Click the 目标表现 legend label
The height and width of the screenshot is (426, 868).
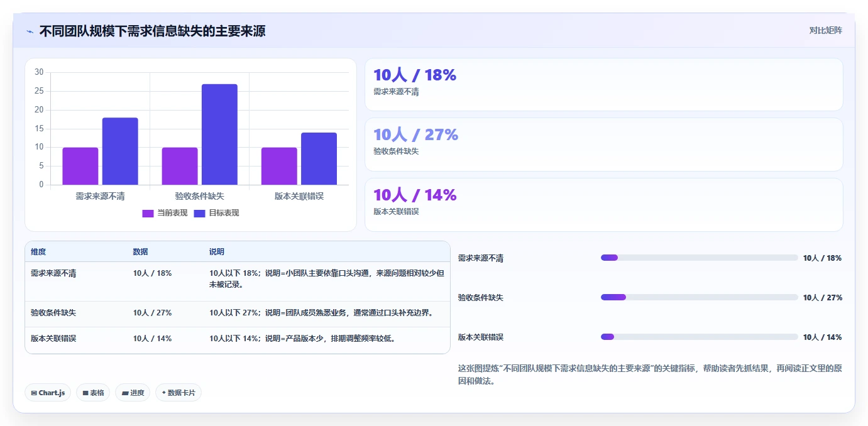[x=224, y=213]
